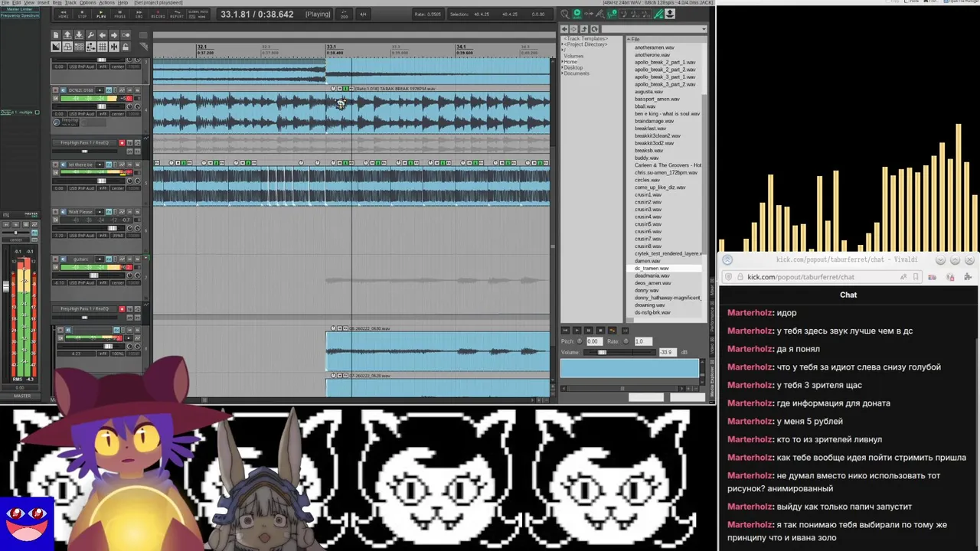Click the transport Record button

click(158, 15)
